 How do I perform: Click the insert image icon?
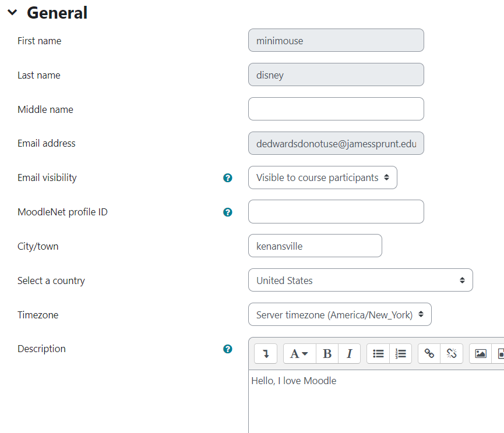pyautogui.click(x=481, y=354)
